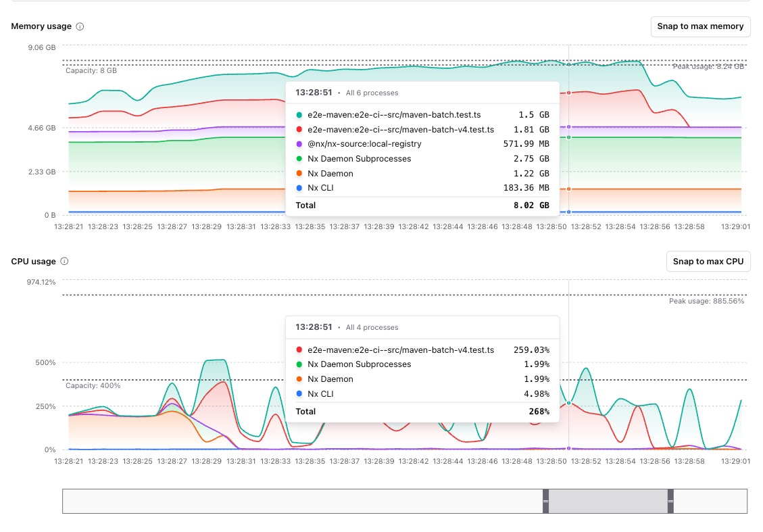Click the Snap to max CPU button
This screenshot has width=763, height=532.
tap(708, 261)
